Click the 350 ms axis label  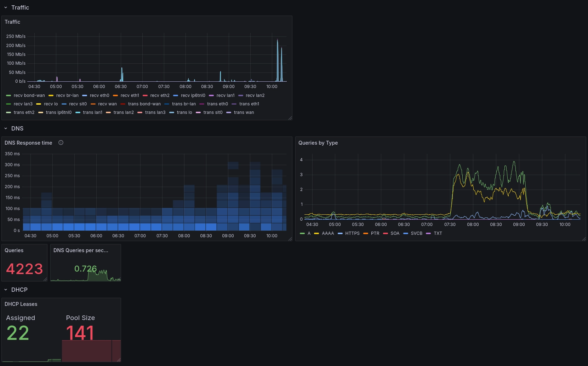click(12, 154)
